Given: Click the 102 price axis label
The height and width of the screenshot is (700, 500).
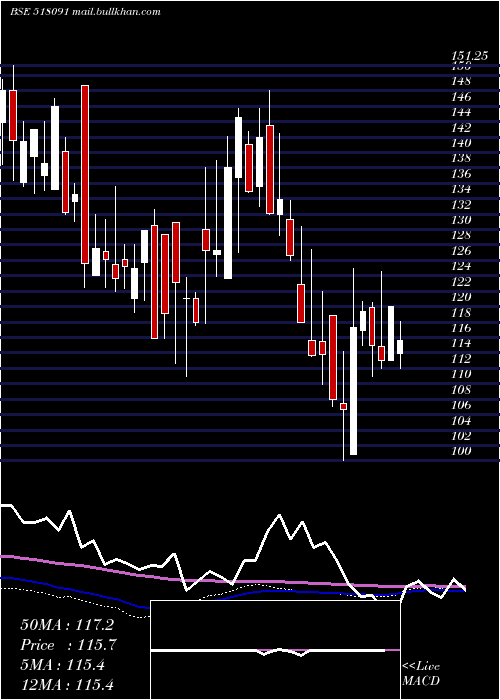Looking at the screenshot, I should pos(461,436).
